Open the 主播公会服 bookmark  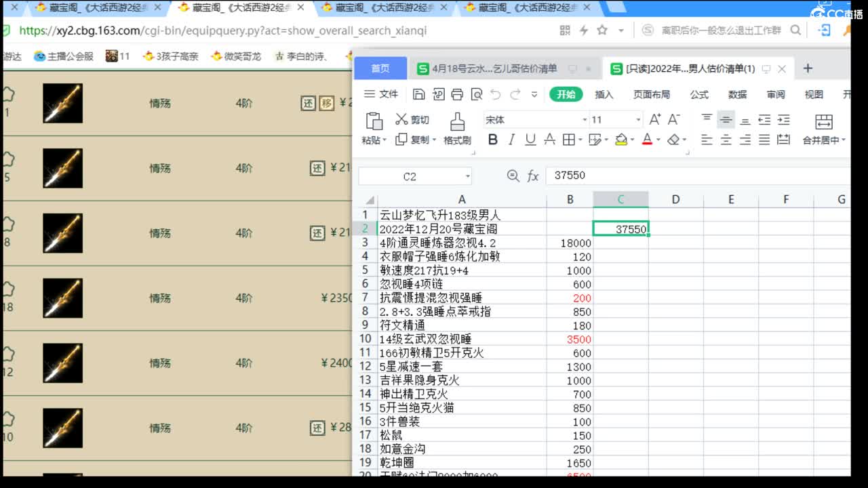pos(64,56)
